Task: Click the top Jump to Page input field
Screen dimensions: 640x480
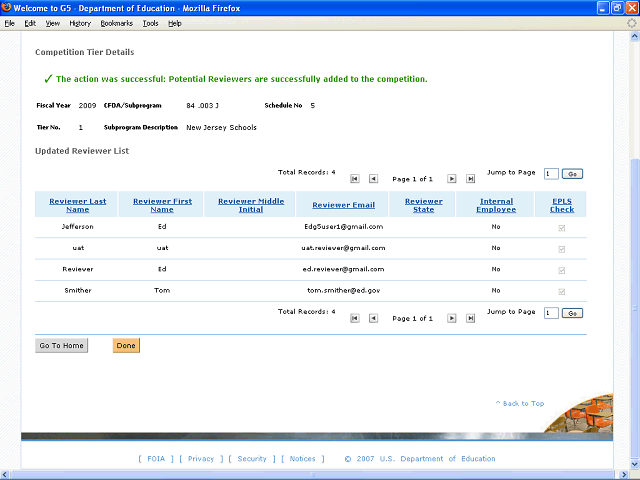Action: coord(551,173)
